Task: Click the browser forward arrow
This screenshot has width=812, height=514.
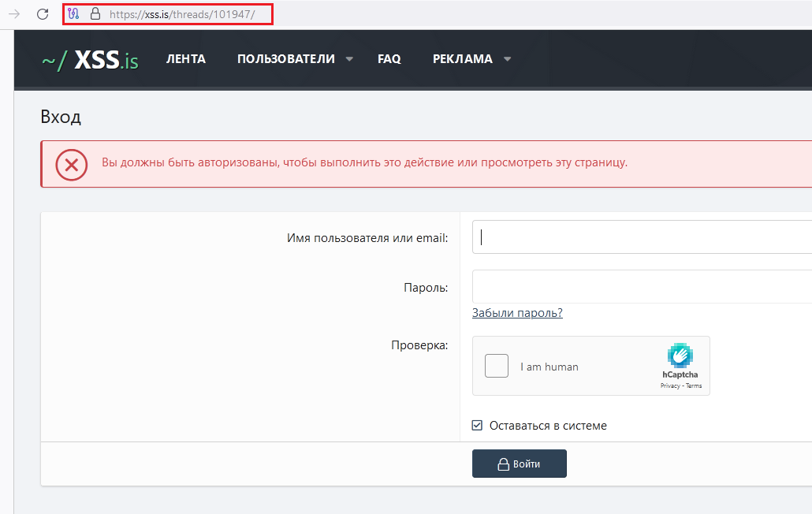Action: pos(14,14)
